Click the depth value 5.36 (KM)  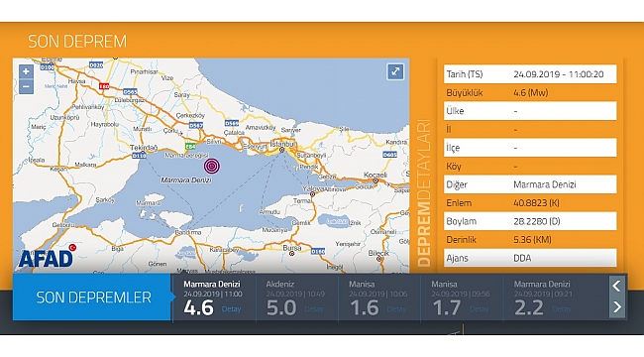[x=532, y=240]
